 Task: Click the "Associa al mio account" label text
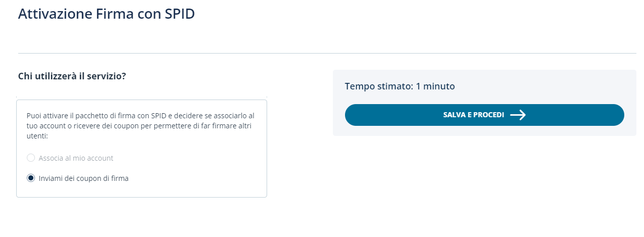[x=76, y=158]
